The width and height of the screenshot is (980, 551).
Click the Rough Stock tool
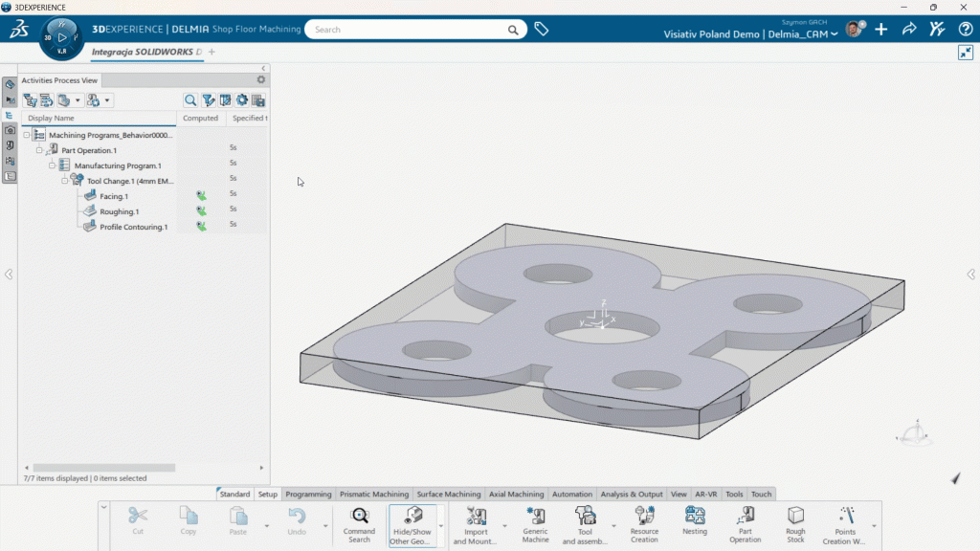pos(795,525)
